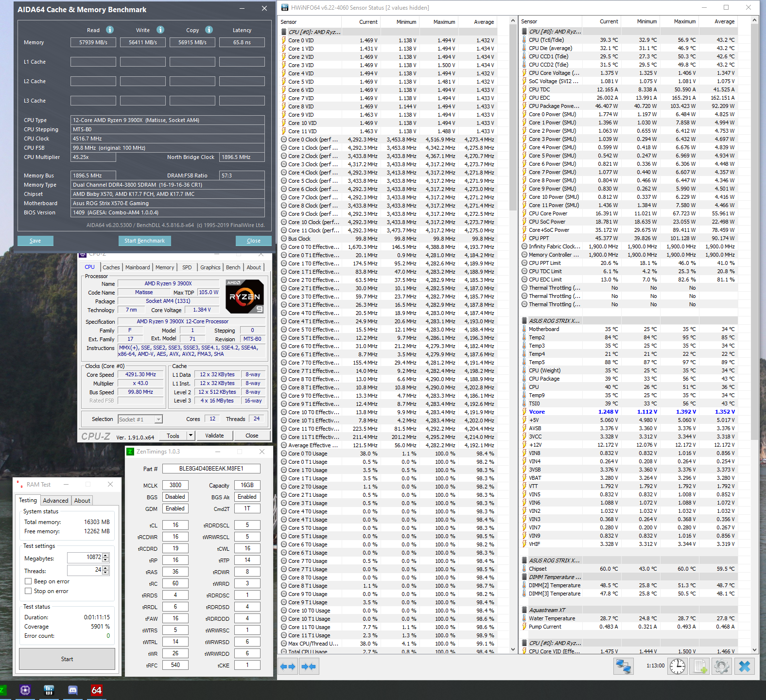Open the Socket #1 selection dropdown
Image resolution: width=766 pixels, height=700 pixels.
(158, 419)
